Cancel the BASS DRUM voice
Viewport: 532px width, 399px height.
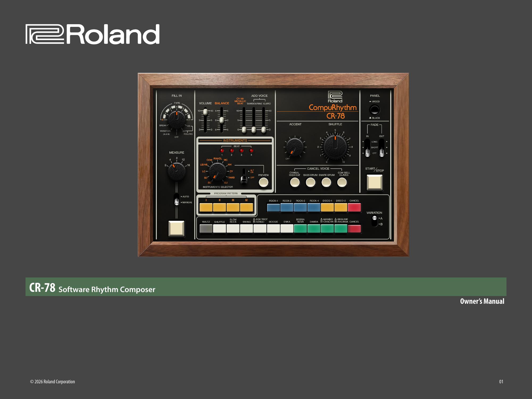click(310, 182)
